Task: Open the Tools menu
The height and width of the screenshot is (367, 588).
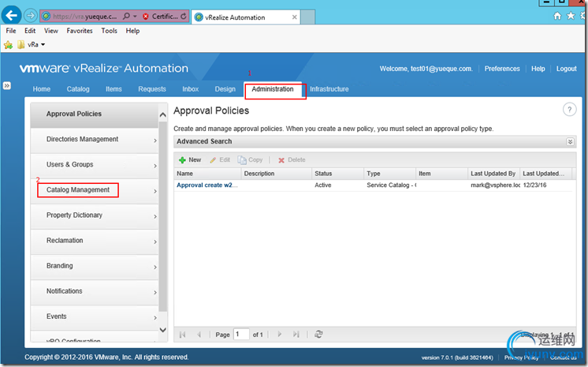Action: [x=109, y=31]
